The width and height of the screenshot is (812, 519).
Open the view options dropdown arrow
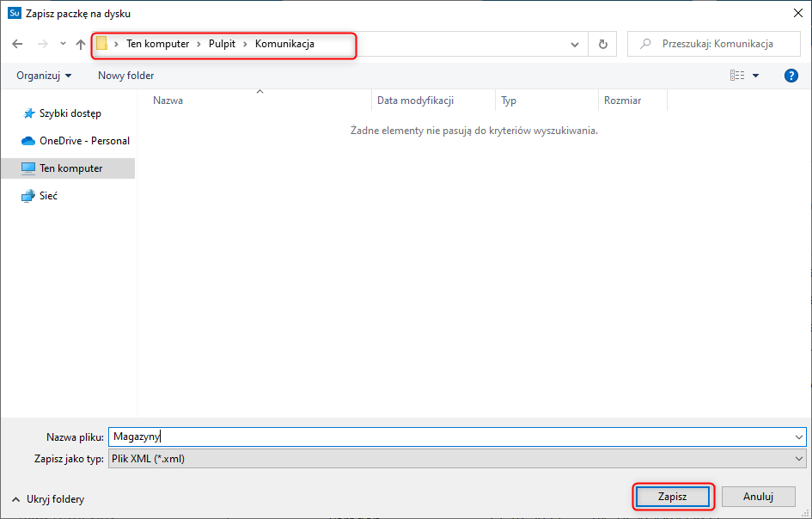click(x=755, y=76)
